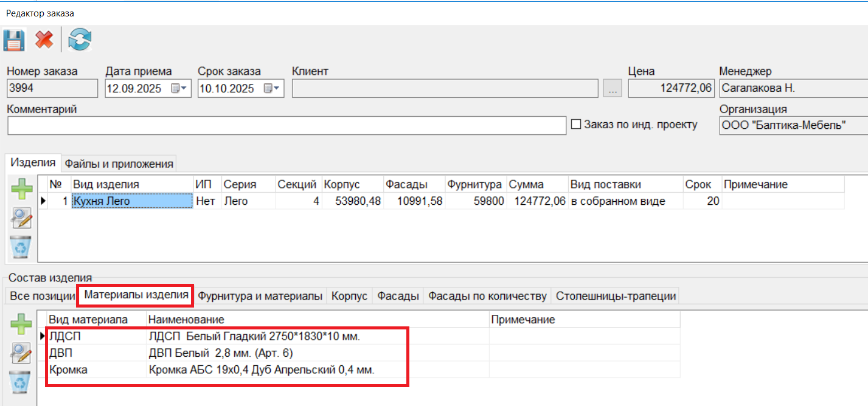
Task: Delete product using recycle bin icon
Action: [22, 247]
